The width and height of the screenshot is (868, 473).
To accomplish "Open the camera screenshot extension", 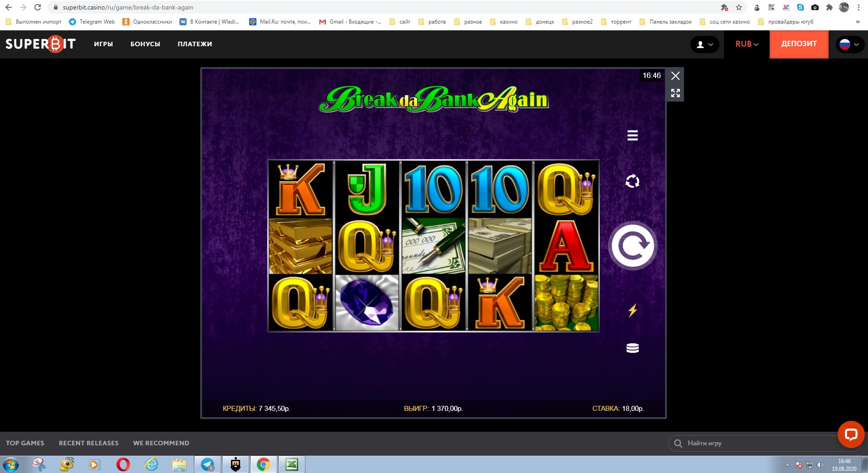I will pyautogui.click(x=815, y=7).
